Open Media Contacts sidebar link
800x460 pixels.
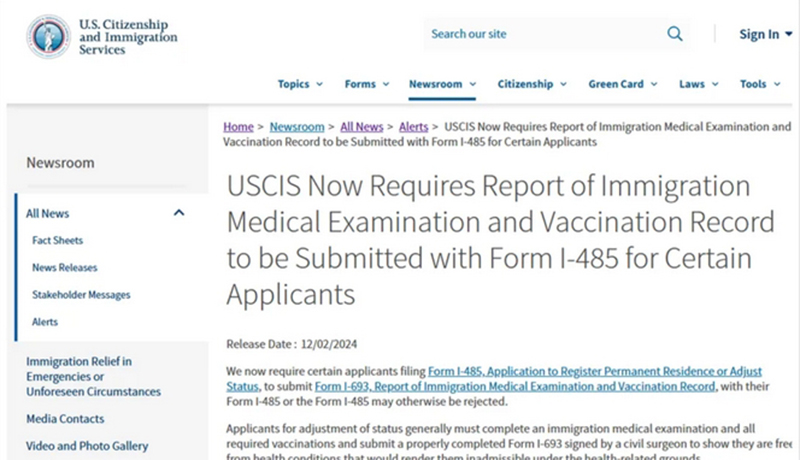tap(65, 419)
